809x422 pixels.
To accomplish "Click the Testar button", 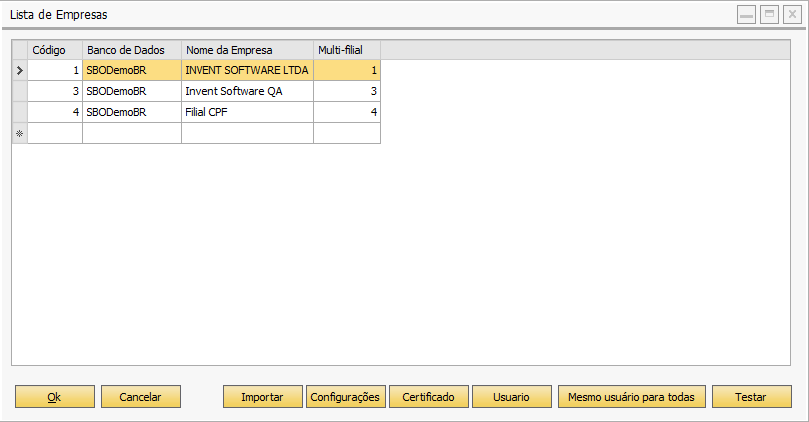I will click(752, 397).
